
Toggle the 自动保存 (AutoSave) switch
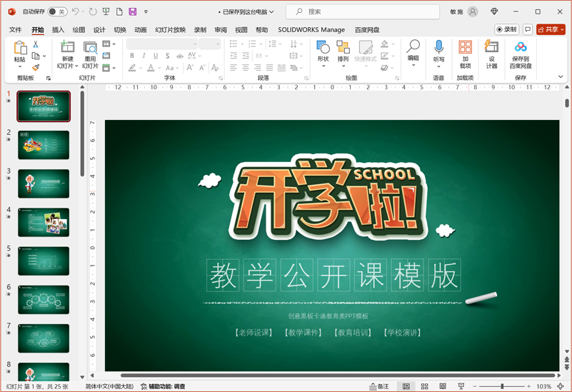click(56, 12)
